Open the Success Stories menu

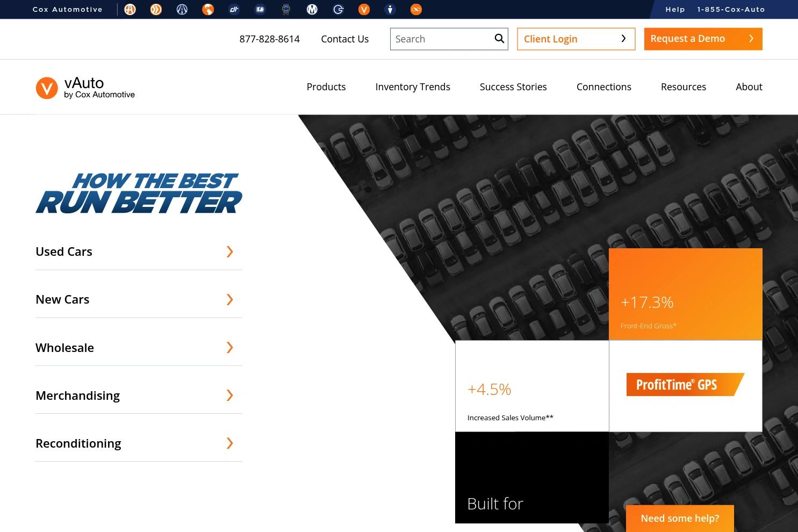[x=513, y=87]
